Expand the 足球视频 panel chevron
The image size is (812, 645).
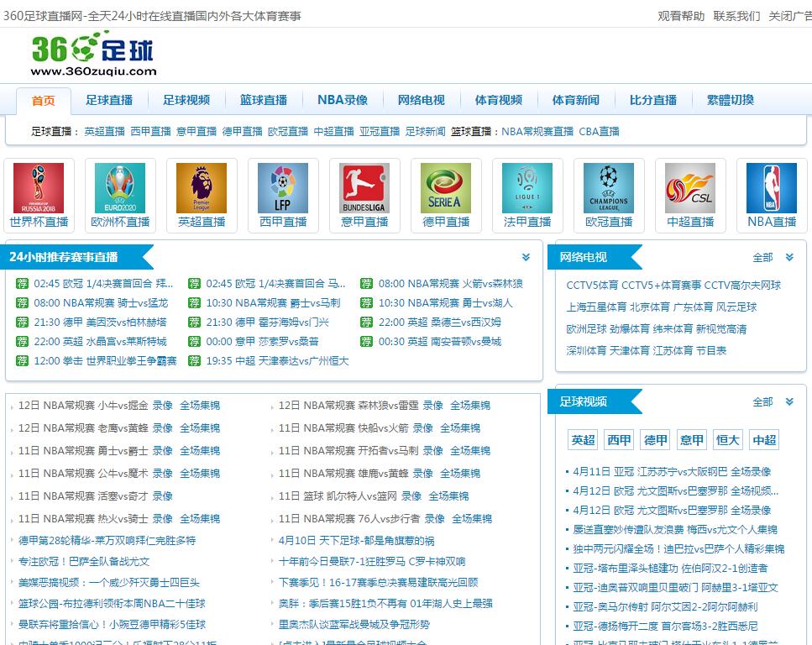[789, 401]
